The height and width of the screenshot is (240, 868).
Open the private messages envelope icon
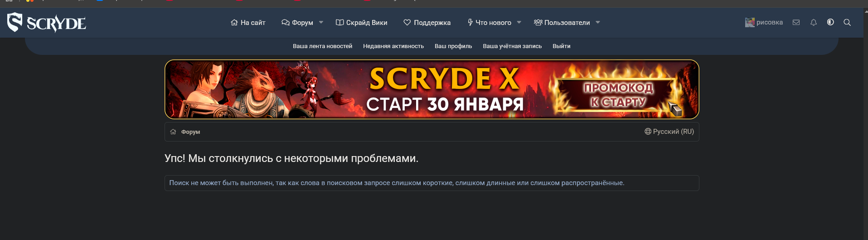coord(796,22)
